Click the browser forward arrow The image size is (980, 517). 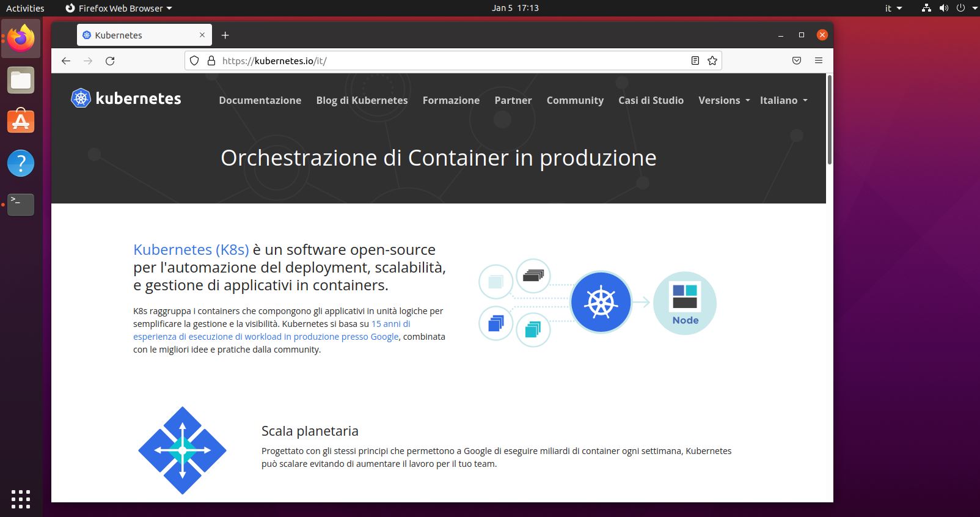pyautogui.click(x=88, y=61)
